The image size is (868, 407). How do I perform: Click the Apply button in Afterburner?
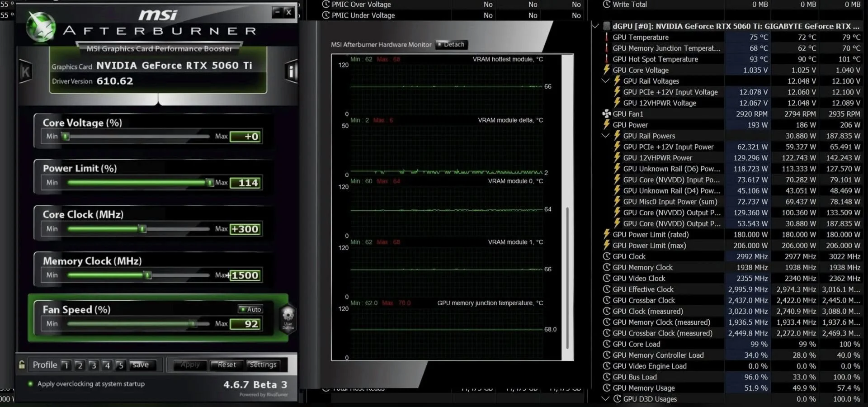(190, 365)
